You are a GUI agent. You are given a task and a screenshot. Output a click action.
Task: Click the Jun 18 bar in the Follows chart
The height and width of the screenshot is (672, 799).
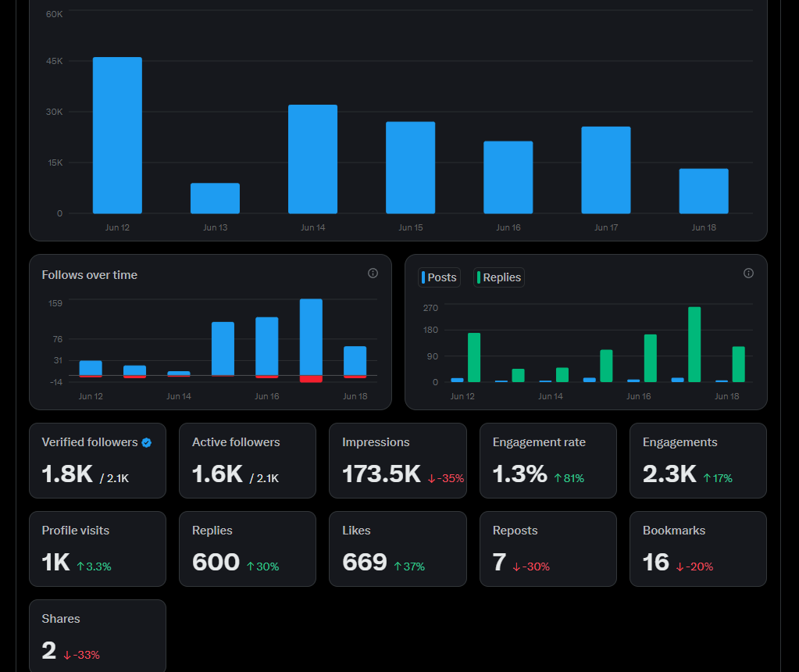(x=355, y=361)
